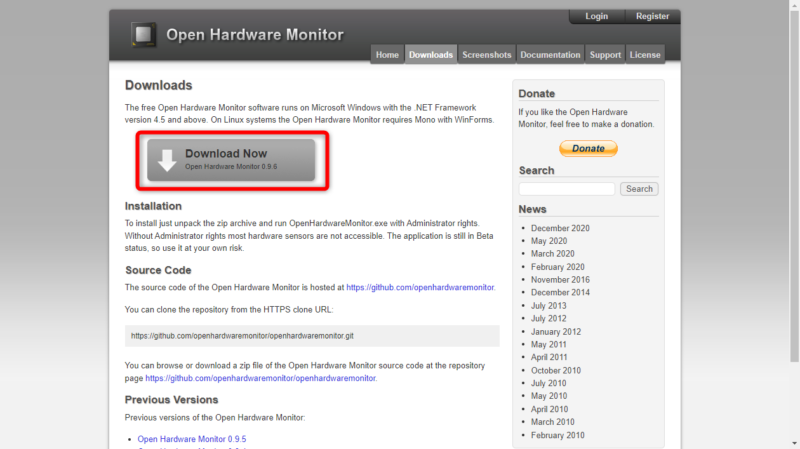
Task: Open the Downloads tab
Action: (x=431, y=55)
